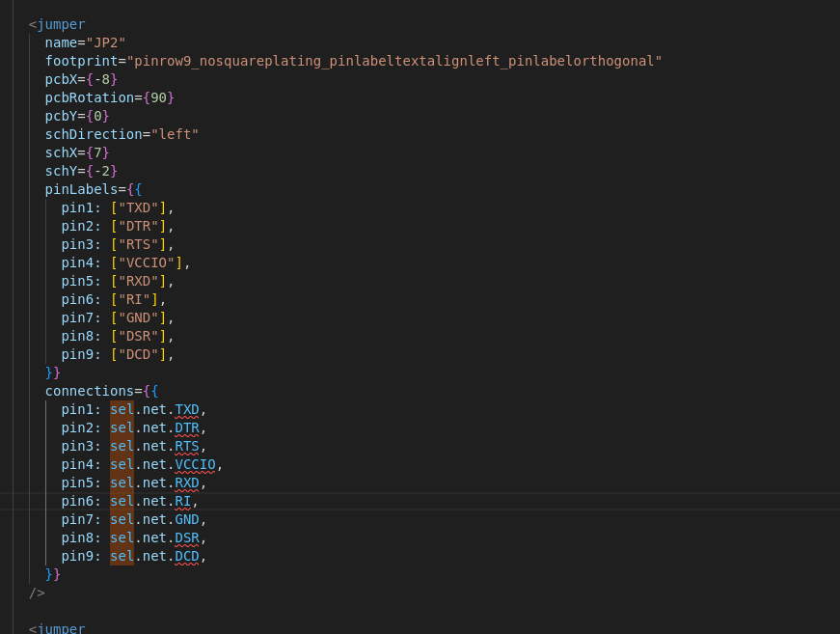The height and width of the screenshot is (634, 840).
Task: Click the schY value -2
Action: pyautogui.click(x=102, y=171)
